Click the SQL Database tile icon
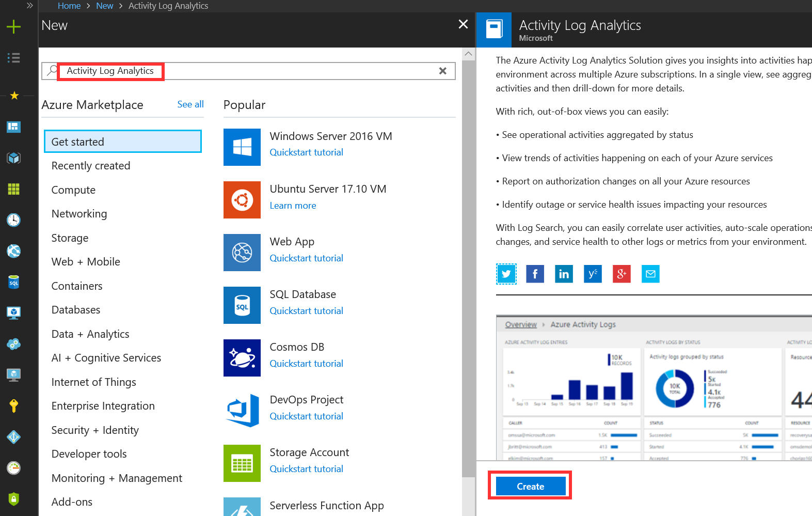 [242, 305]
